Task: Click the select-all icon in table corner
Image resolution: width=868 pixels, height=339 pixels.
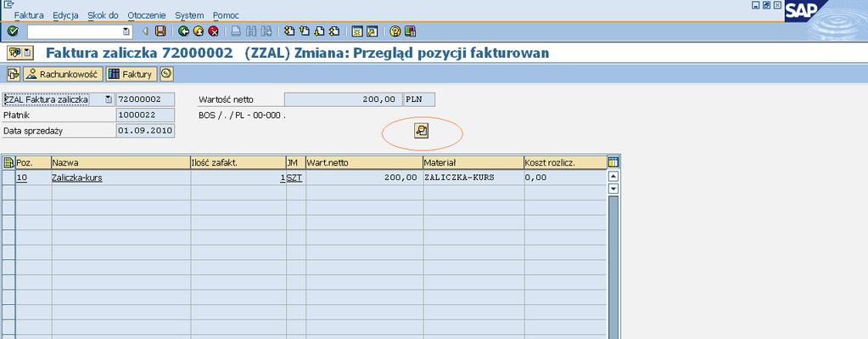Action: (x=8, y=163)
